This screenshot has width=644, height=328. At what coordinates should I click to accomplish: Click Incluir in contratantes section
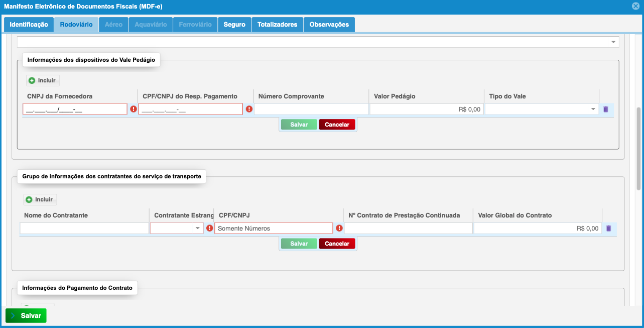coord(40,199)
